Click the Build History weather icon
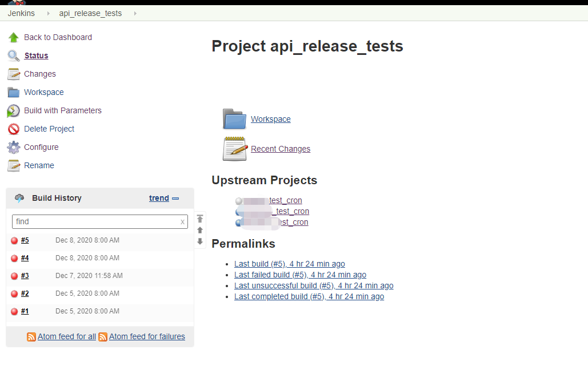The image size is (588, 377). click(19, 198)
